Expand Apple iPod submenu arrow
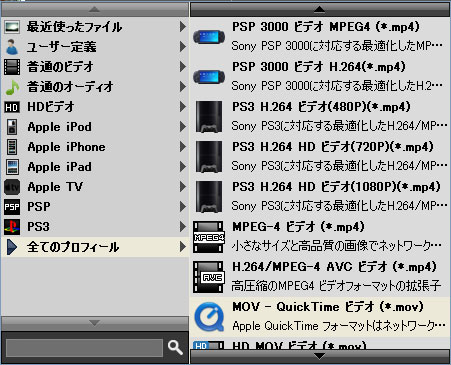This screenshot has height=365, width=451. coord(183,127)
